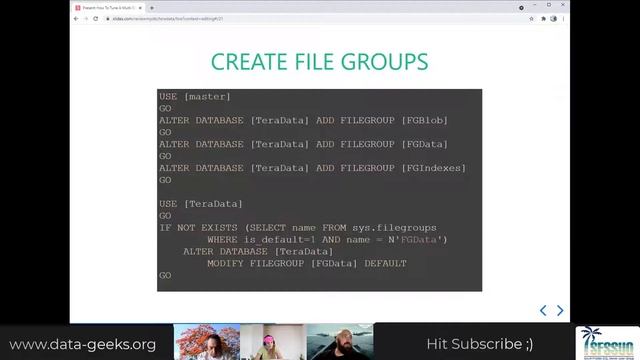The height and width of the screenshot is (360, 640).
Task: Go to the previous slide arrow
Action: pyautogui.click(x=543, y=311)
